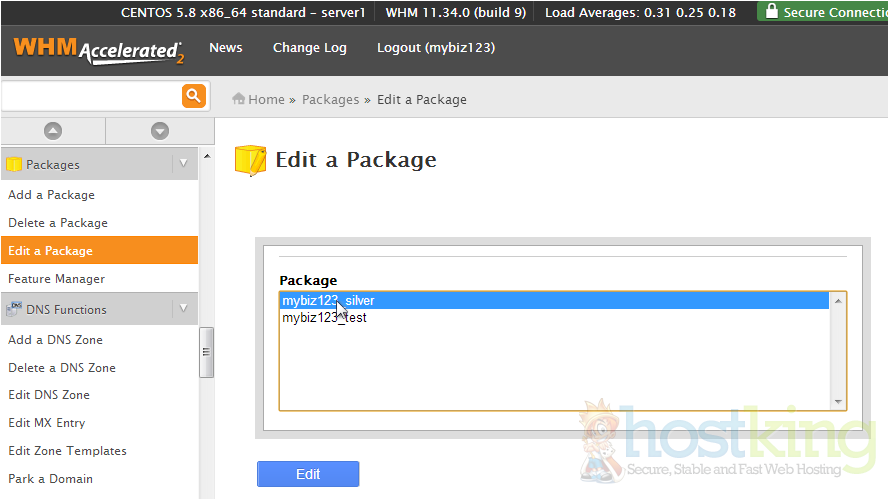Open the News menu item
889x500 pixels.
point(226,48)
